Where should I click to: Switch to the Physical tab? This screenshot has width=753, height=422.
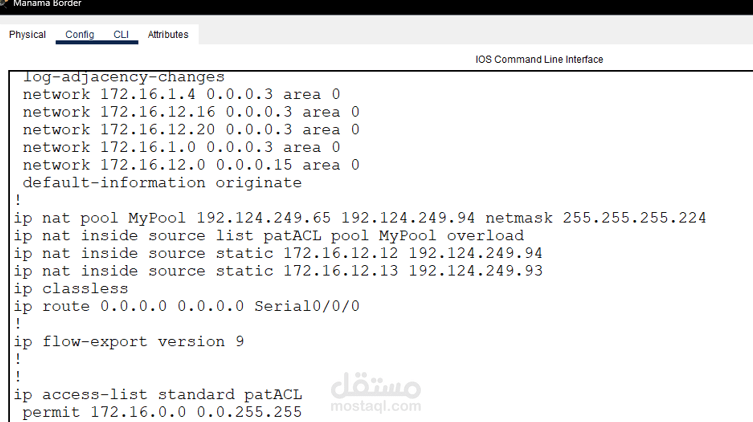coord(27,35)
